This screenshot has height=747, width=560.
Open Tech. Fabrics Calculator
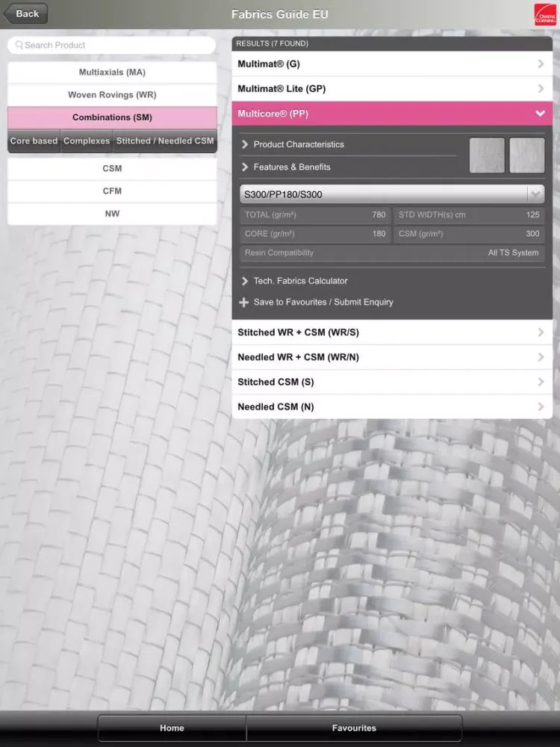300,281
